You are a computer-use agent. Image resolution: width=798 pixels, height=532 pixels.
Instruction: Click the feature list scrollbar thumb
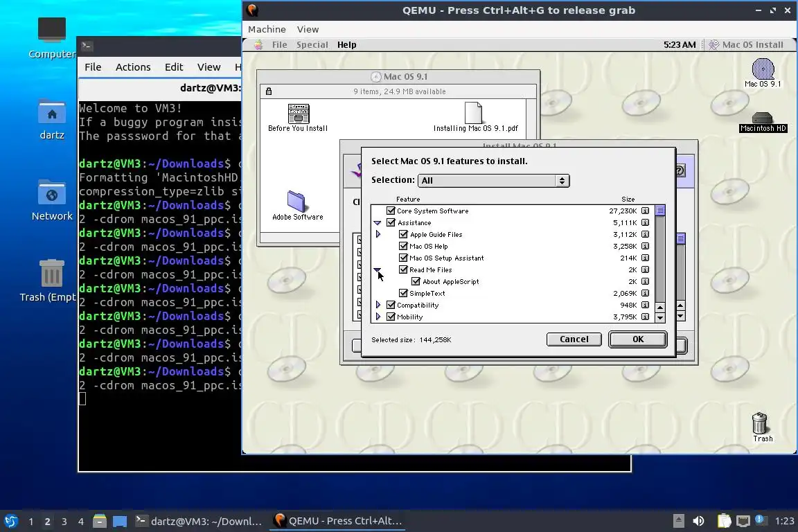click(x=660, y=211)
